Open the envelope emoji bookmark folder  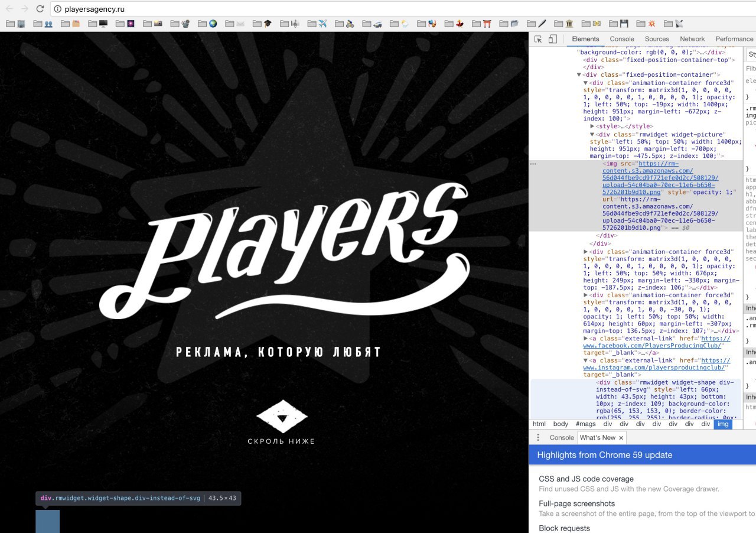pyautogui.click(x=235, y=24)
